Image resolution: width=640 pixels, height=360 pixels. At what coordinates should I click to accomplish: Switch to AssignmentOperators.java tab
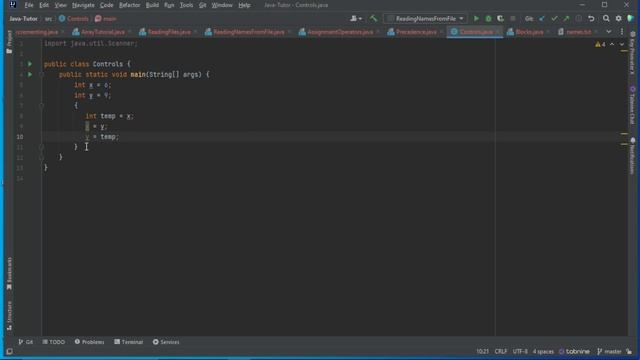coord(340,32)
